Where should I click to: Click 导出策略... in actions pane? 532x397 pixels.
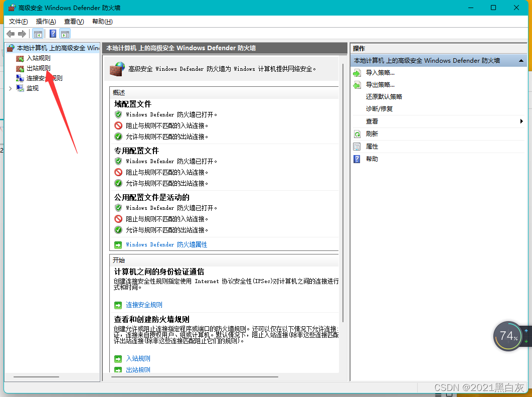[x=380, y=85]
